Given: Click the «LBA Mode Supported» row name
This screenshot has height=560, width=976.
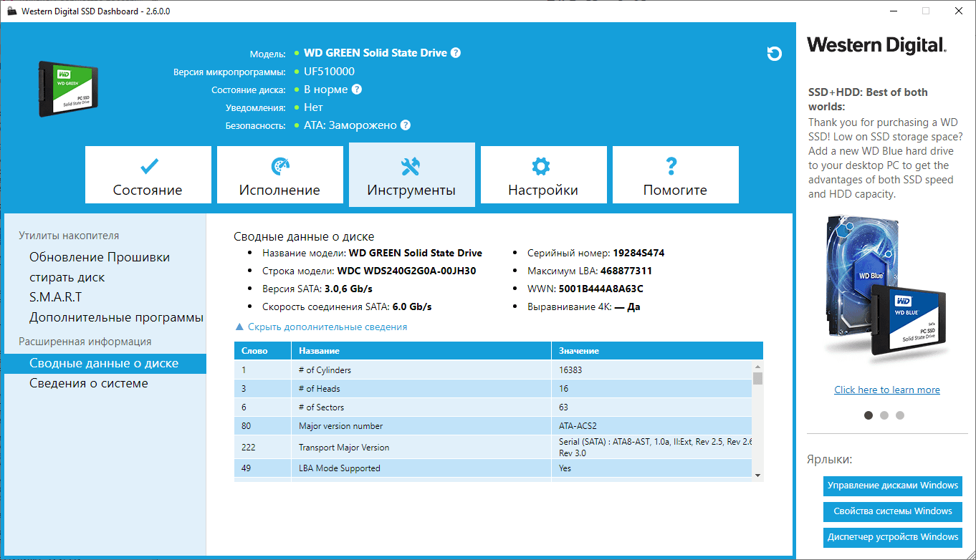Looking at the screenshot, I should [x=340, y=468].
